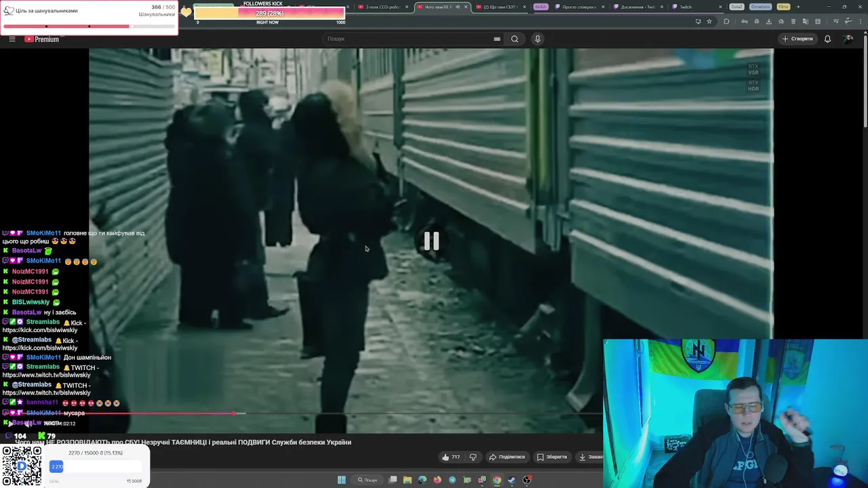Click the Створити create button
868x488 pixels.
[797, 39]
